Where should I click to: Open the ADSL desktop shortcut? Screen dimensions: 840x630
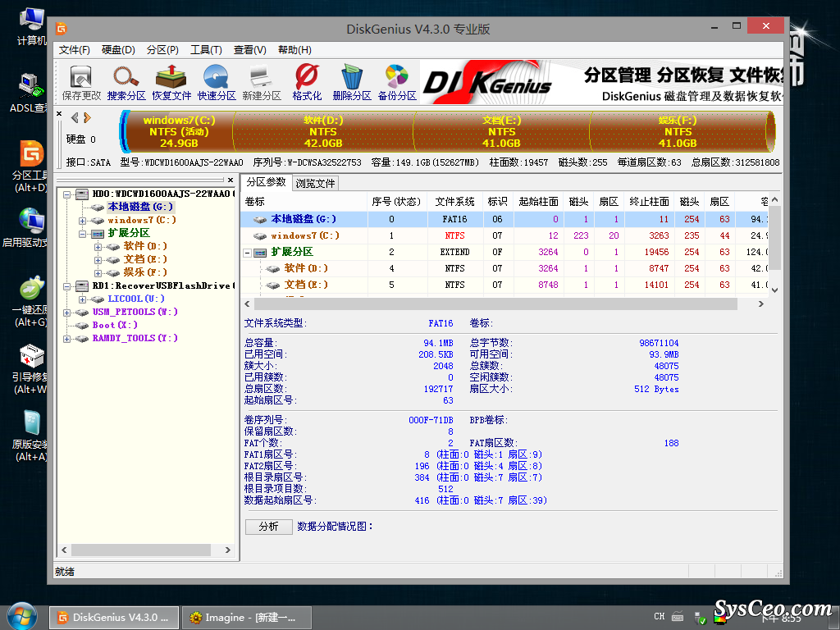(x=30, y=93)
